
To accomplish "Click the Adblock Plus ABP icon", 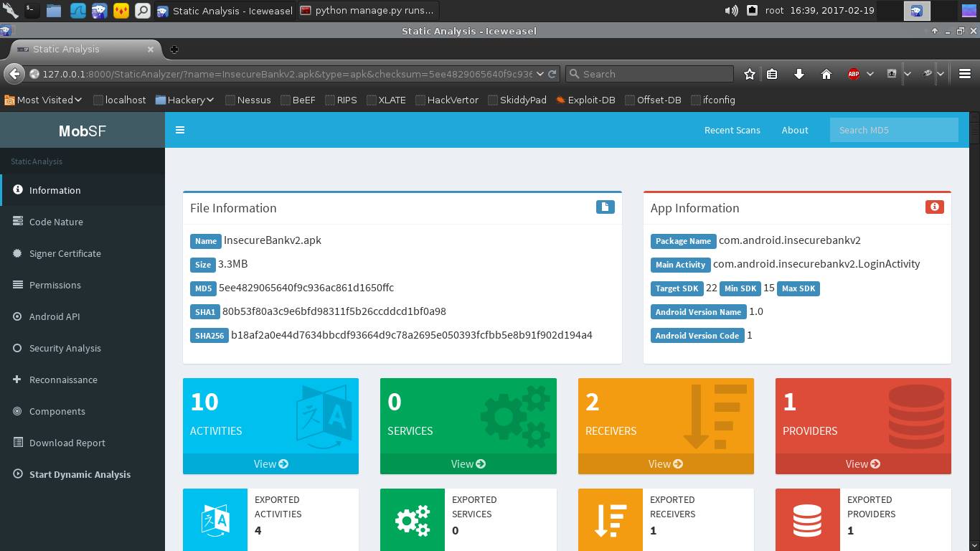I will 853,74.
